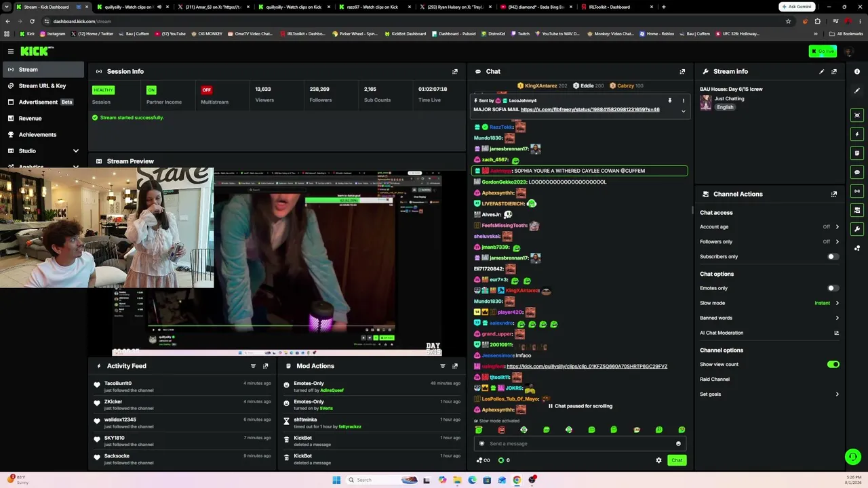This screenshot has height=488, width=868.
Task: Open the green support headset button
Action: [x=853, y=457]
